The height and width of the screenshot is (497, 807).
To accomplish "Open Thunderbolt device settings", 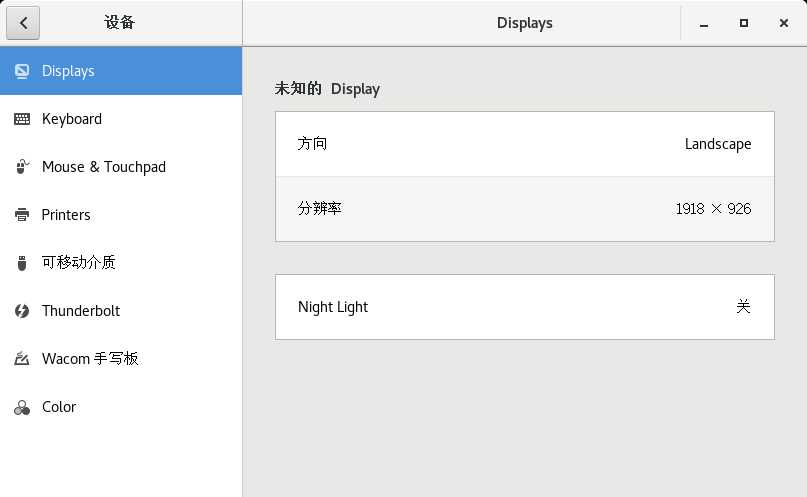I will click(x=81, y=311).
